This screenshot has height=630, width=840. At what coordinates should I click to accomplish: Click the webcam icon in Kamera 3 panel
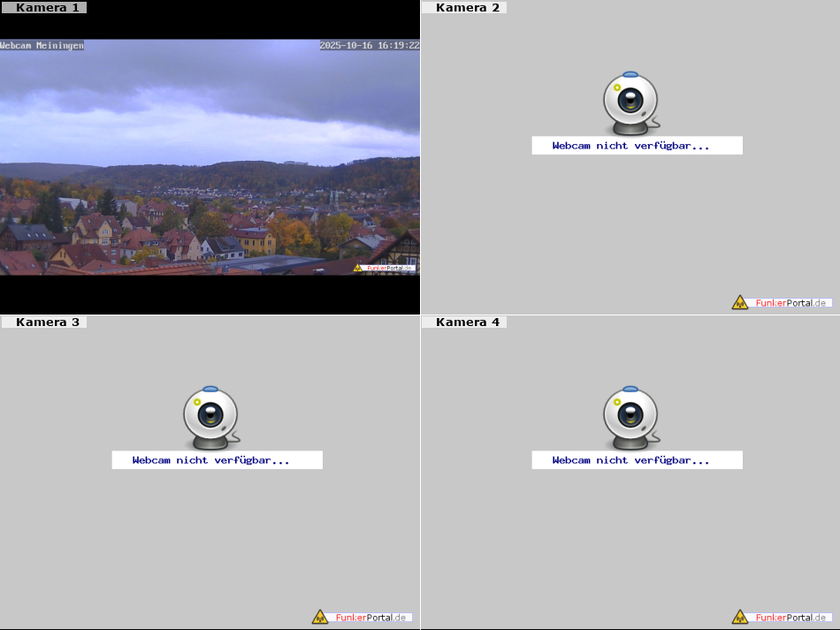tap(210, 415)
